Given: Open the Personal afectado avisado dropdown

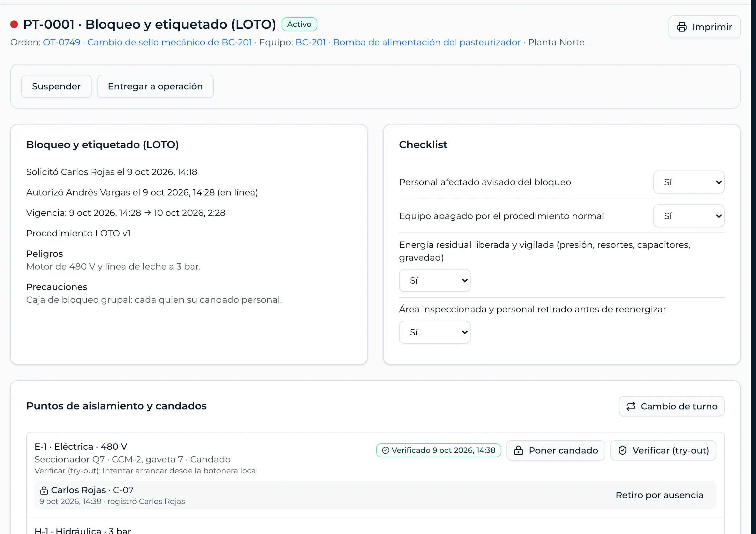Looking at the screenshot, I should (x=689, y=182).
